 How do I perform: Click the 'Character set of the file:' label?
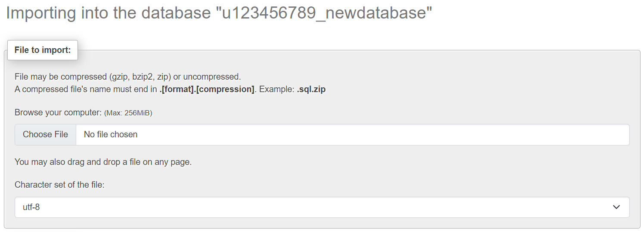click(x=59, y=185)
